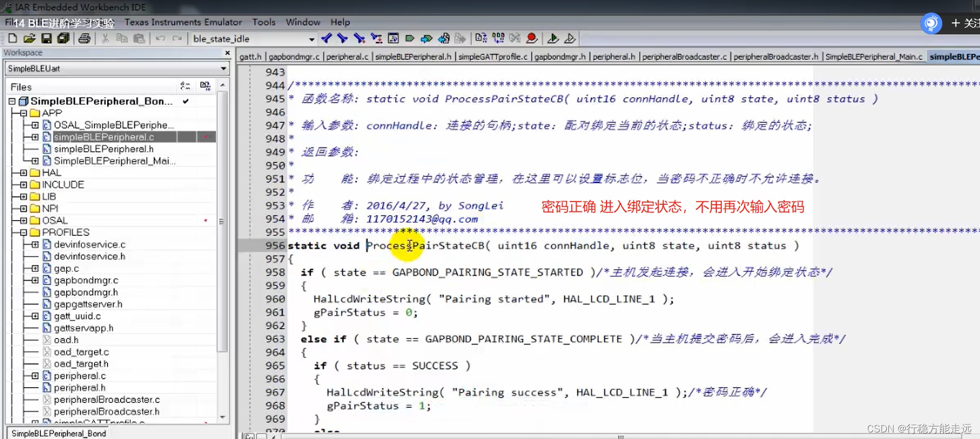980x439 pixels.
Task: Expand the peripheral.c tree node
Action: (x=35, y=376)
